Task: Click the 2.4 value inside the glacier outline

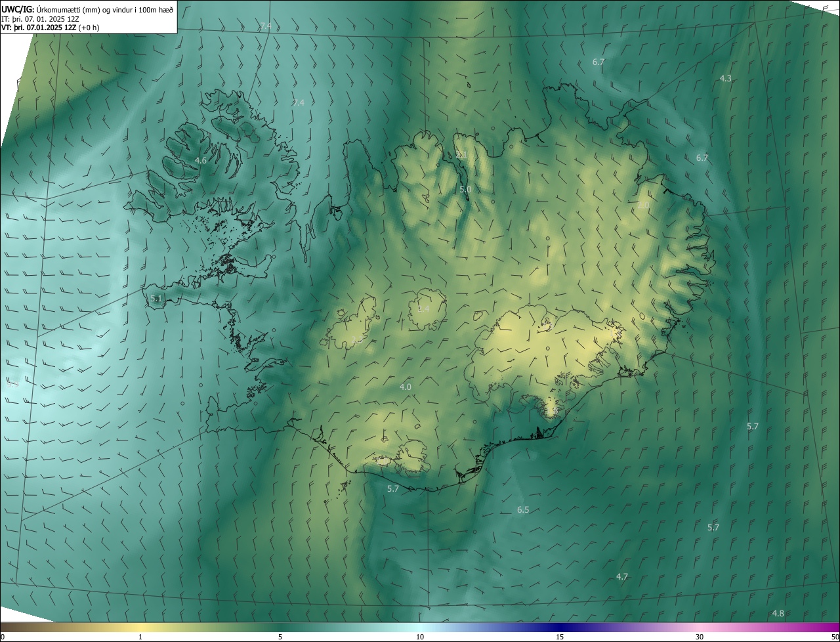Action: click(423, 309)
